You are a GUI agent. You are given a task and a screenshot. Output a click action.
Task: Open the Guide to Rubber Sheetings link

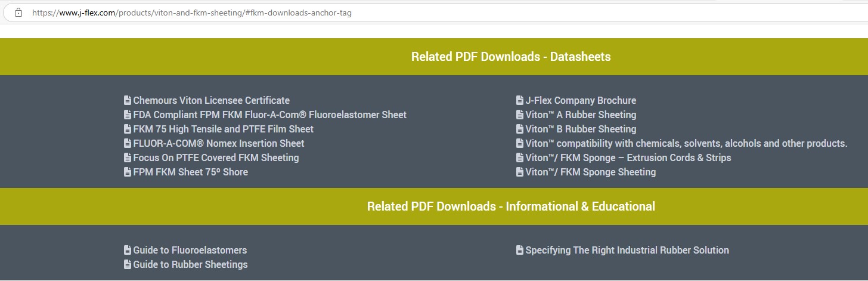[x=190, y=264]
